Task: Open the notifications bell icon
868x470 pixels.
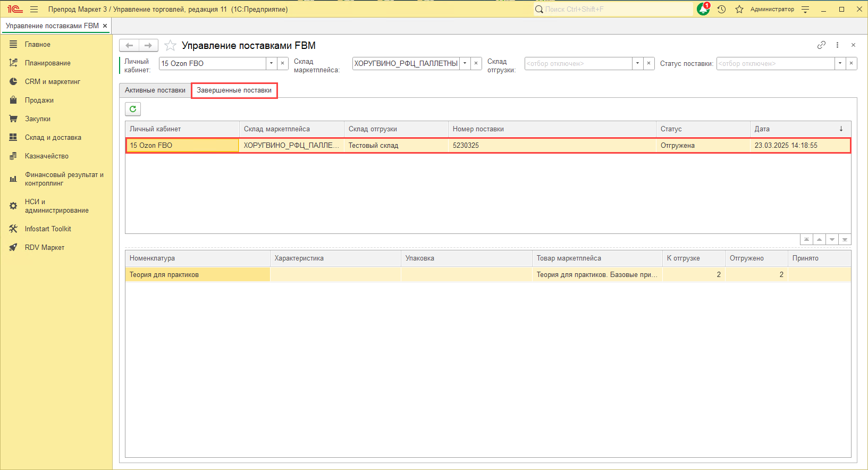Action: 703,9
